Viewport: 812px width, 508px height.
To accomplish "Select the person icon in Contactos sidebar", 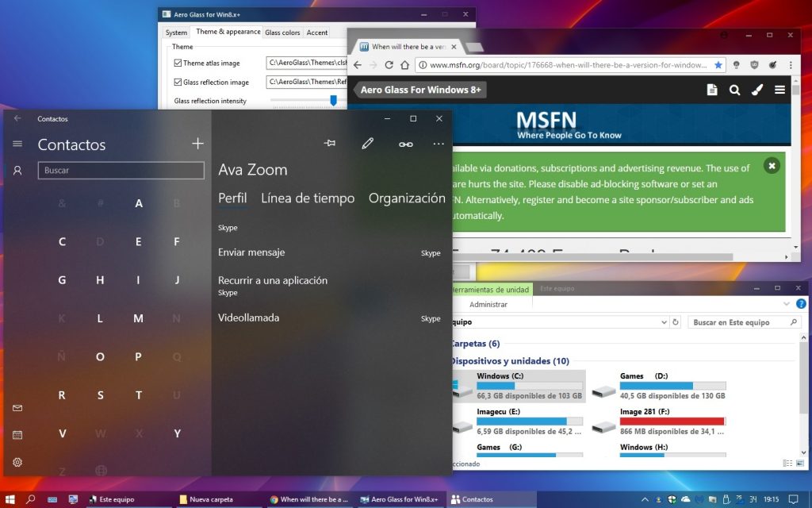I will pos(17,170).
